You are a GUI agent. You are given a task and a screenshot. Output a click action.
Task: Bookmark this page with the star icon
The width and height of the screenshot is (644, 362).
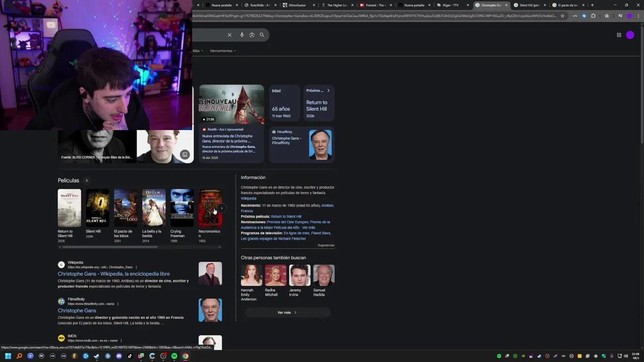point(562,16)
